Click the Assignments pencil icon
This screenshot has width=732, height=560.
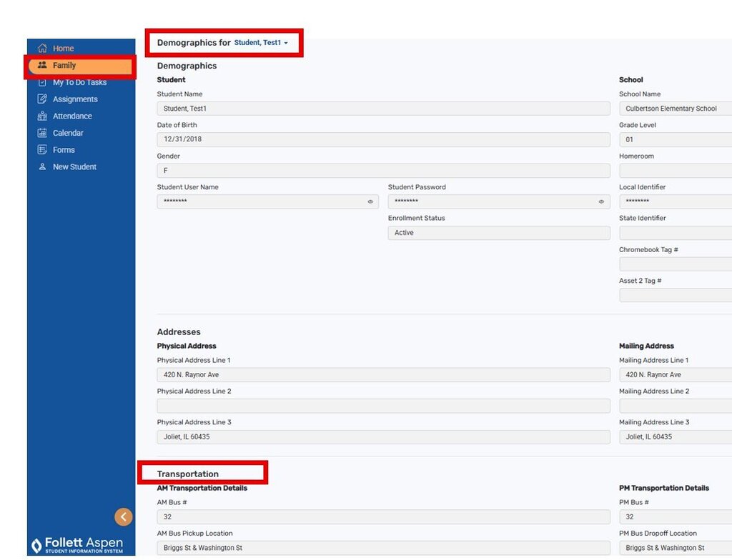[42, 99]
